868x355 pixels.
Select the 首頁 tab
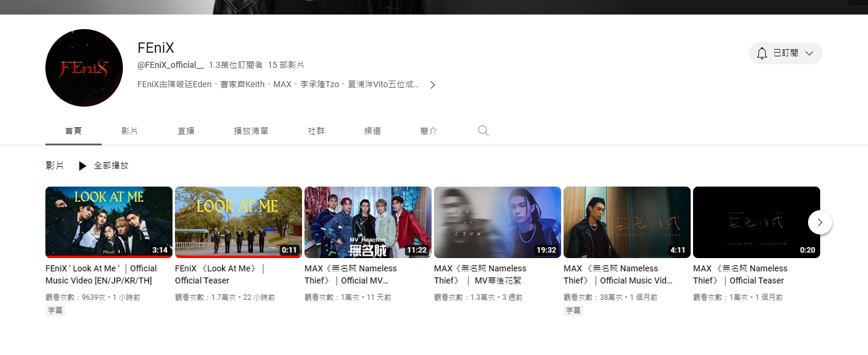[x=73, y=131]
